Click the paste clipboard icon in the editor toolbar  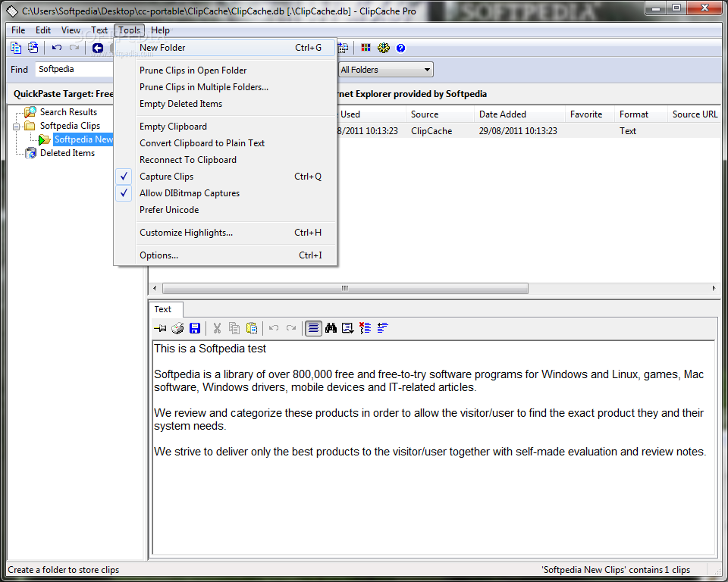[x=252, y=329]
